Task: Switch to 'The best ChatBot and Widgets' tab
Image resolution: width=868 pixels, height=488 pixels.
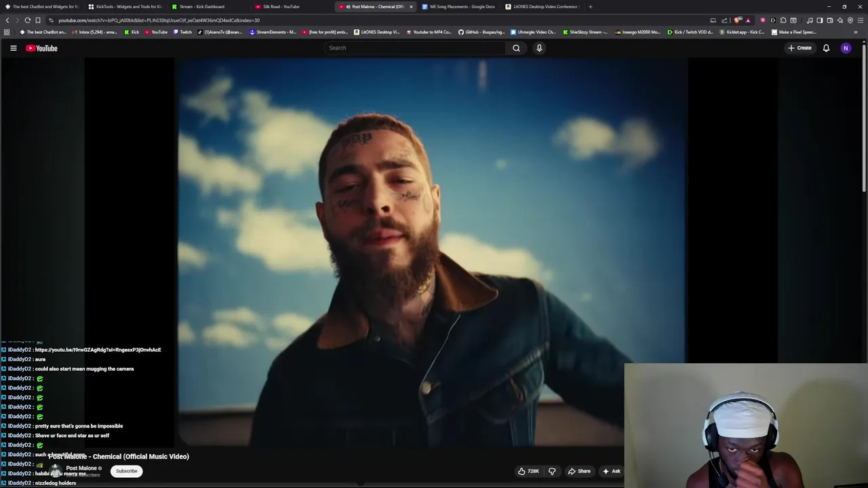Action: coord(41,7)
